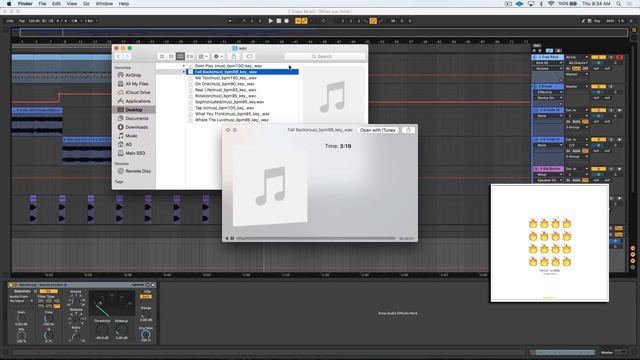Open the Window menu
Screen dimensions: 640x360
pos(104,4)
